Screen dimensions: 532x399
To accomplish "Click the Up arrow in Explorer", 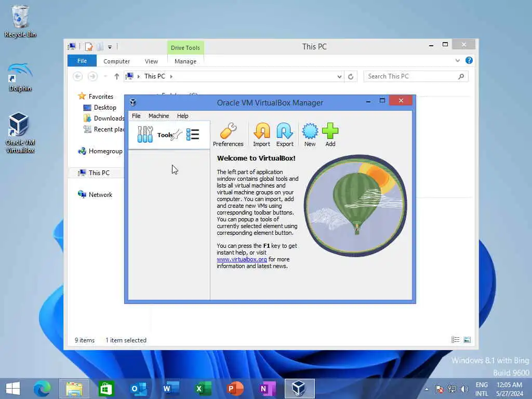I will click(116, 76).
